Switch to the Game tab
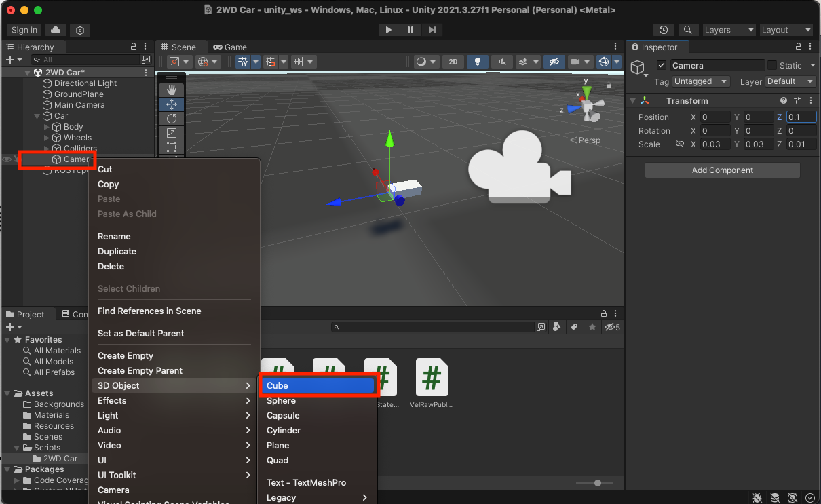The height and width of the screenshot is (504, 821). [x=230, y=47]
